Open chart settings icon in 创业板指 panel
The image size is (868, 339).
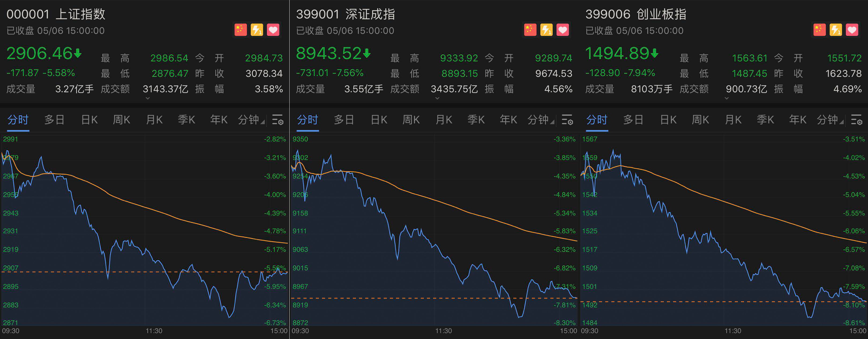(856, 120)
